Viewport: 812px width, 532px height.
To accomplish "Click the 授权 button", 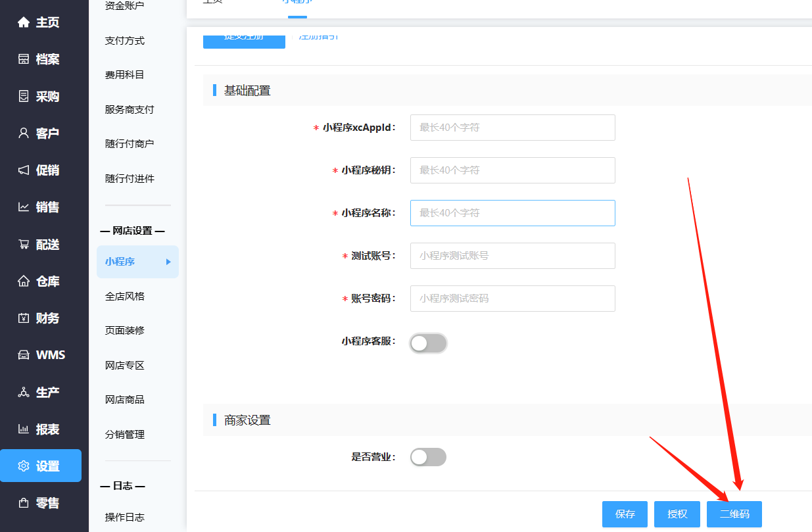I will 677,514.
